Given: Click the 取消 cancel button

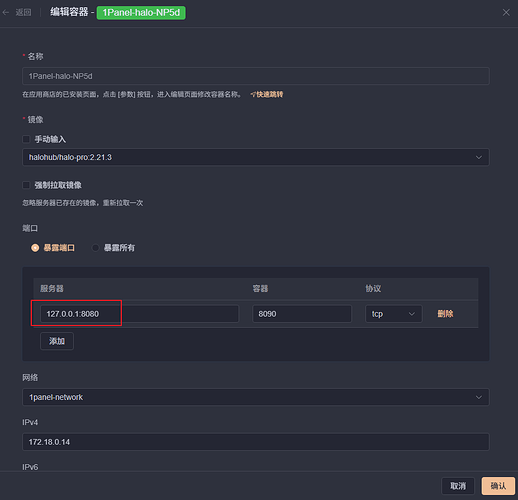Looking at the screenshot, I should pyautogui.click(x=458, y=486).
